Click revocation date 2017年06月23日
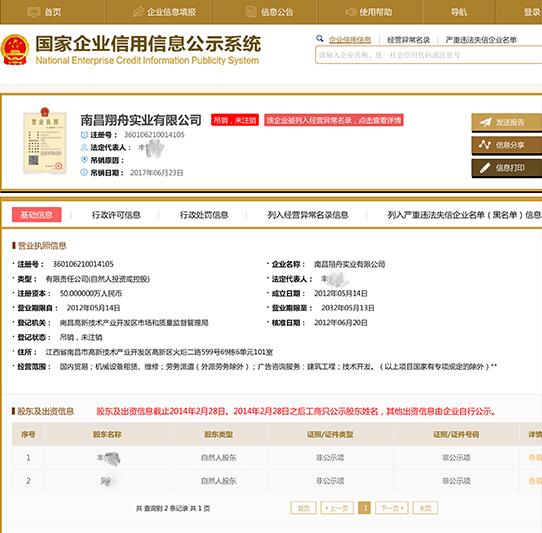Screen dimensions: 542x533 coord(157,172)
